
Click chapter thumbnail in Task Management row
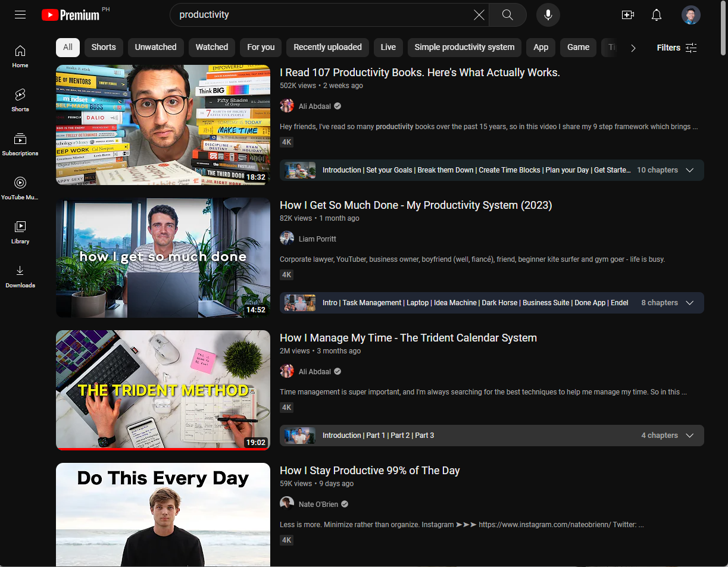pyautogui.click(x=300, y=303)
